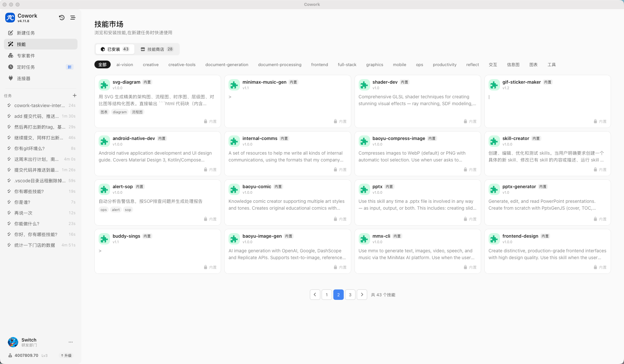Open task 你有哪些技能?
This screenshot has height=364, width=624.
coord(41,191)
